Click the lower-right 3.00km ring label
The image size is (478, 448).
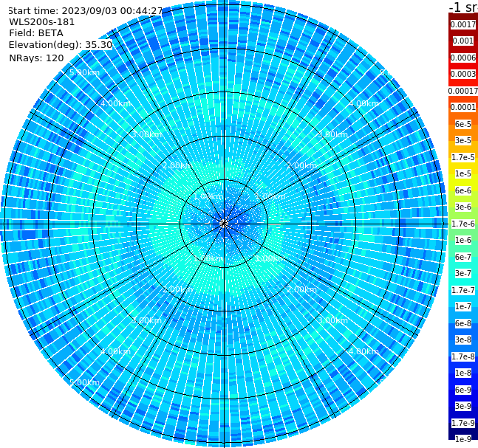tap(332, 320)
